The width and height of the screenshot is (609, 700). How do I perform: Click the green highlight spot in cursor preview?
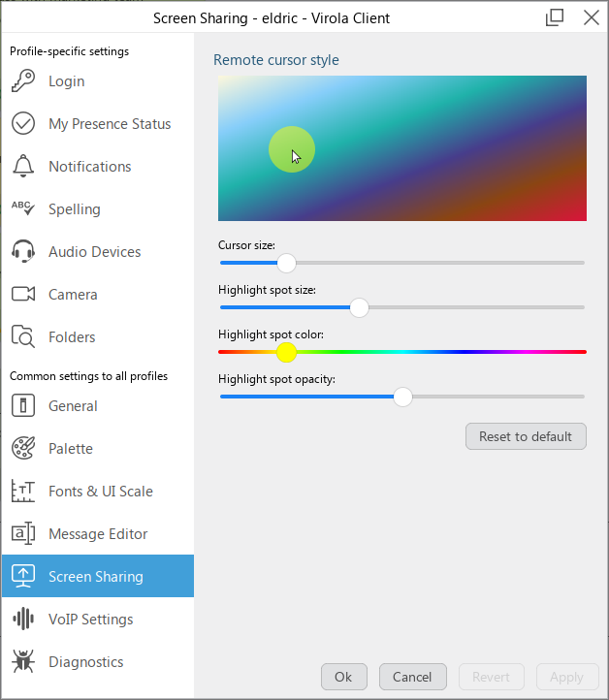pyautogui.click(x=292, y=149)
